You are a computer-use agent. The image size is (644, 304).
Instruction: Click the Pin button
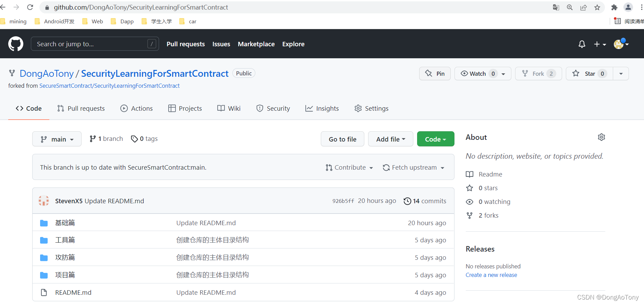click(435, 74)
